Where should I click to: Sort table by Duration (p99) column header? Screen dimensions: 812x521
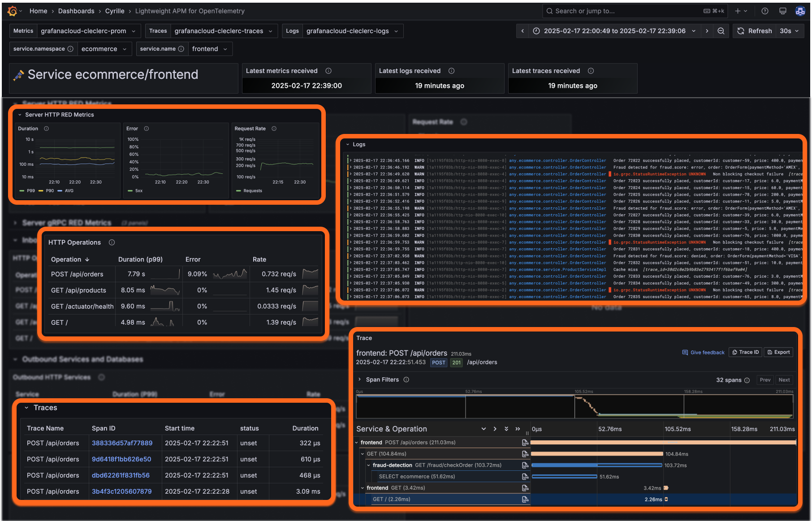click(x=140, y=259)
